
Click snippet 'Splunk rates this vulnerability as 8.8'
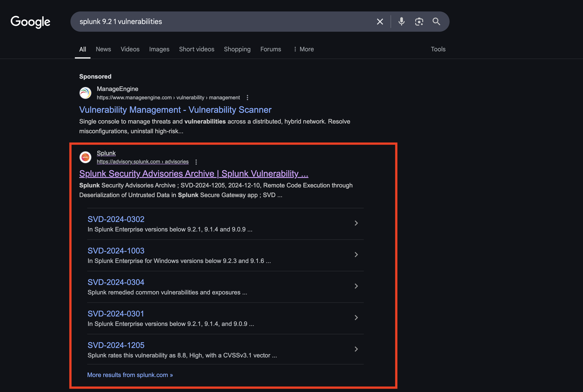(182, 355)
